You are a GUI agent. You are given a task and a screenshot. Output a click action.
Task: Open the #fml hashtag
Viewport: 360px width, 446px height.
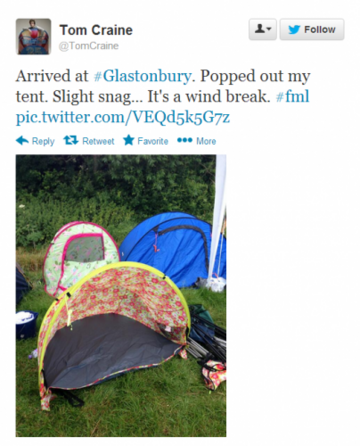[x=293, y=96]
